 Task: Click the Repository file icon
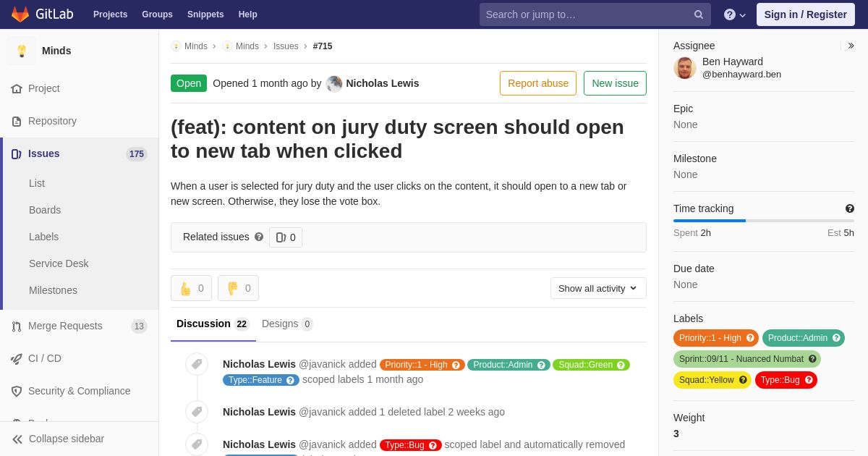click(x=17, y=121)
